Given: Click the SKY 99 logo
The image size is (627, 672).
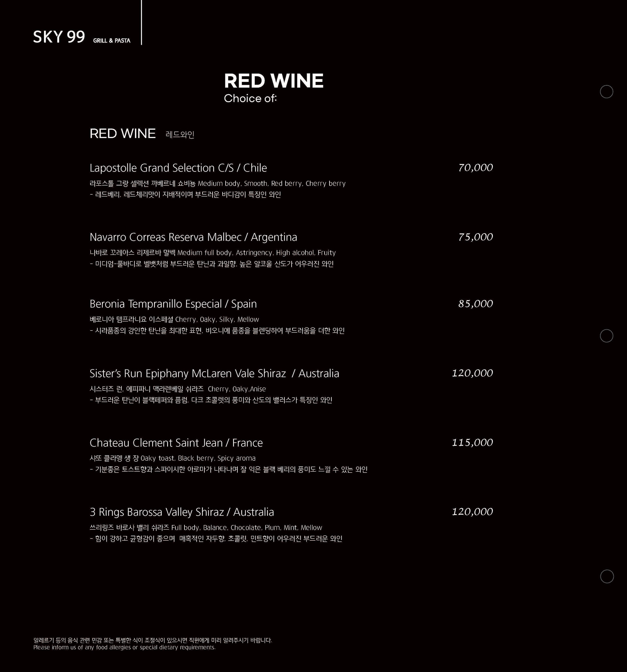Looking at the screenshot, I should [x=59, y=37].
